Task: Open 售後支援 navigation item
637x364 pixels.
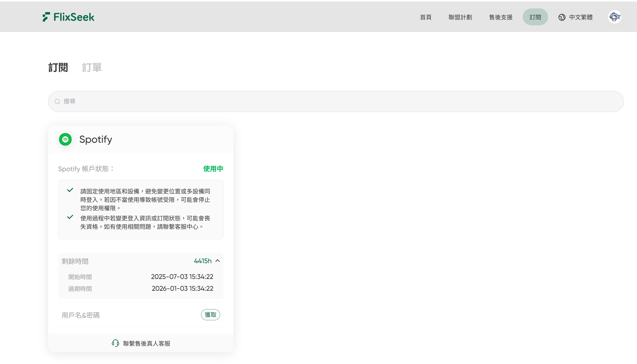Action: [501, 17]
